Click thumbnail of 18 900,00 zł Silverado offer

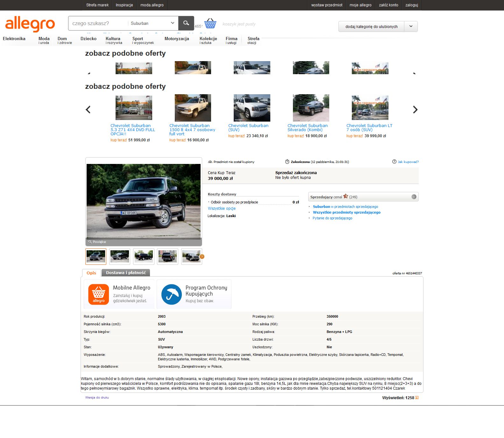(311, 108)
